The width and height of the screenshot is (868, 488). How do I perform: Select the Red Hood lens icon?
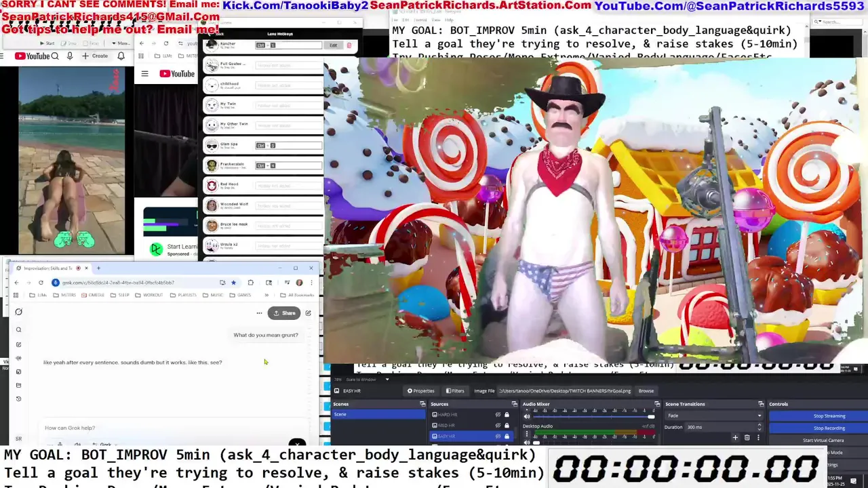[x=212, y=185]
